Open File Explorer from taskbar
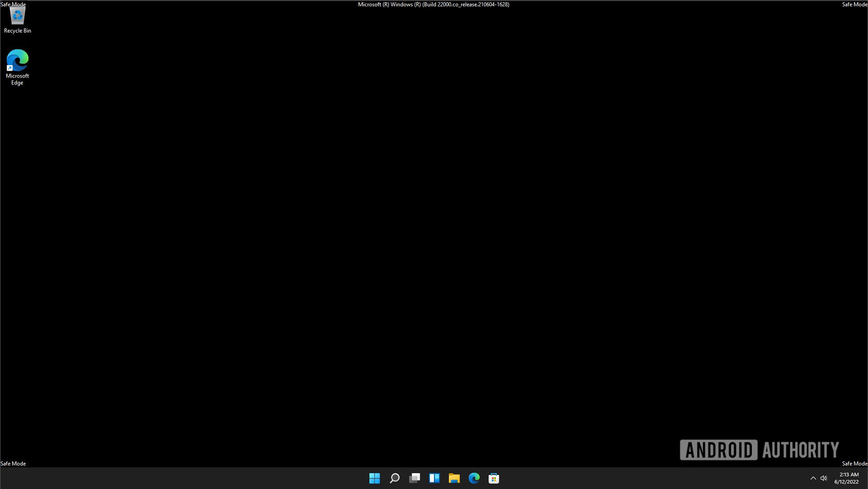868x489 pixels. tap(454, 478)
